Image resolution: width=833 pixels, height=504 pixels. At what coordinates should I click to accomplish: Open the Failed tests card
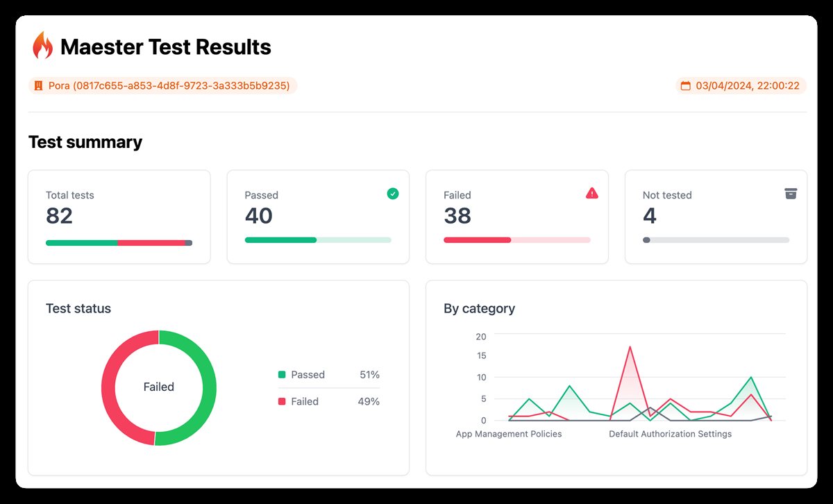tap(516, 217)
